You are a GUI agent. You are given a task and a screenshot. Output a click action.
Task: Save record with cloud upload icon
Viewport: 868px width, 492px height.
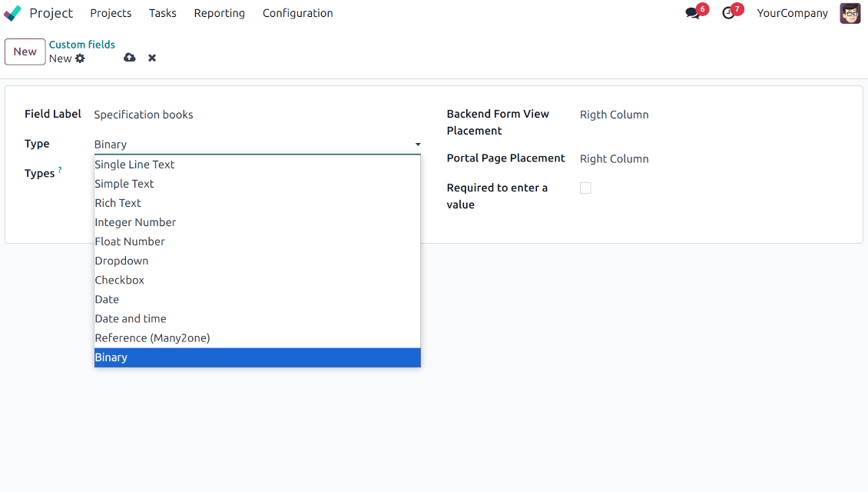pos(130,58)
